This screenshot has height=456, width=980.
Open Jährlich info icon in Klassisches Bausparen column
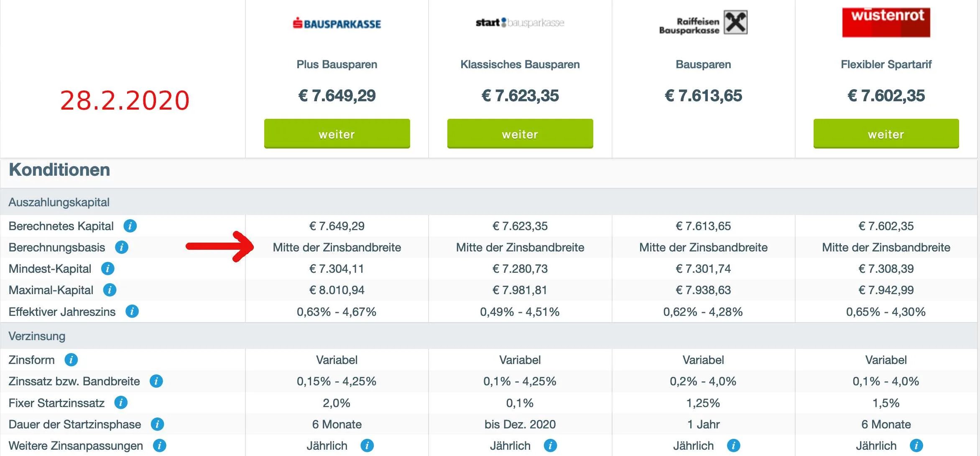click(x=550, y=446)
